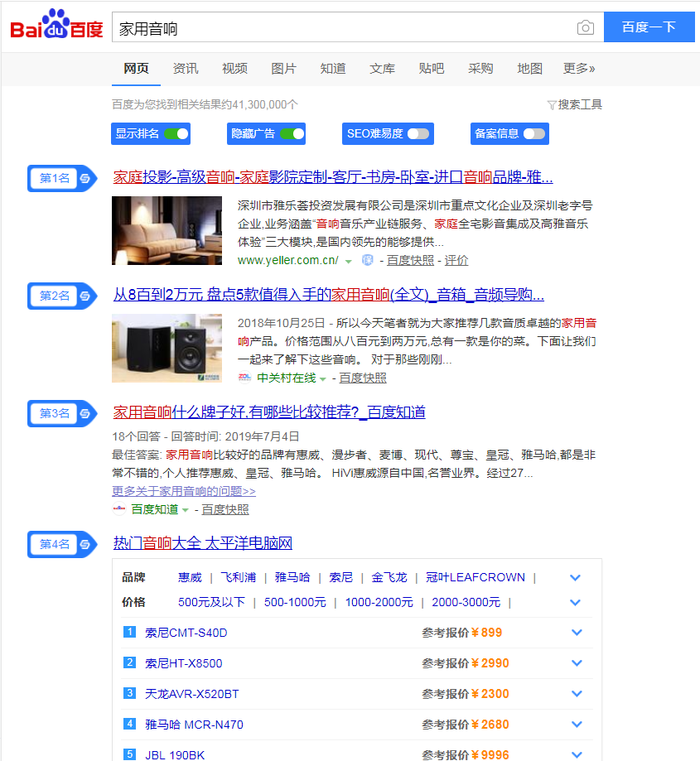The height and width of the screenshot is (761, 700).
Task: Expand the 天龙AVR-X520BT row chevron
Action: pyautogui.click(x=577, y=694)
